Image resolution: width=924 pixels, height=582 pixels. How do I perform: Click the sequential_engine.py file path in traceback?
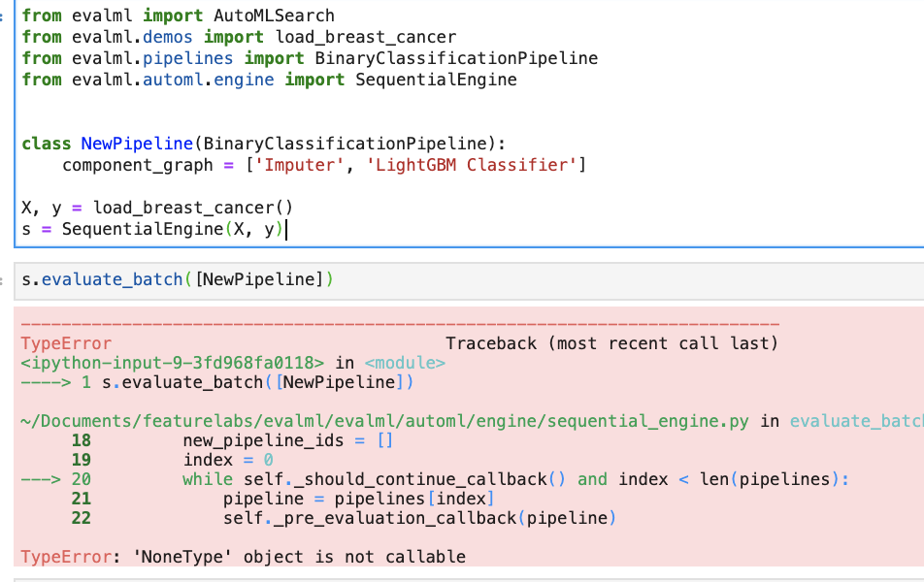tap(384, 421)
